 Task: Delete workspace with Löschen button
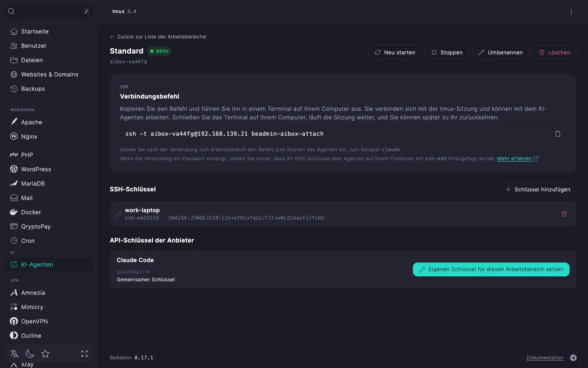(x=555, y=52)
